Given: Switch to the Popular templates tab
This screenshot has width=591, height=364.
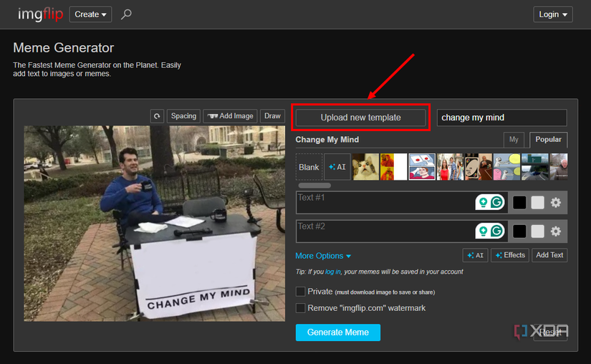Looking at the screenshot, I should tap(549, 140).
